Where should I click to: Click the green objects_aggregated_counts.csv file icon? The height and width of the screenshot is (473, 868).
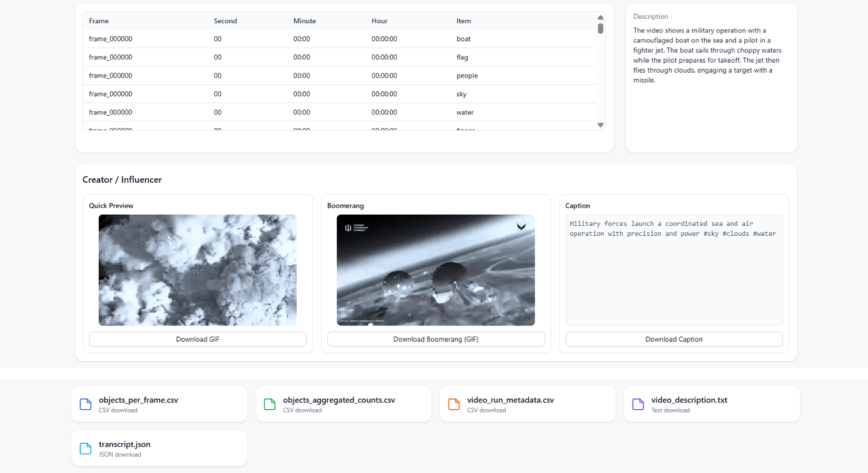(269, 404)
